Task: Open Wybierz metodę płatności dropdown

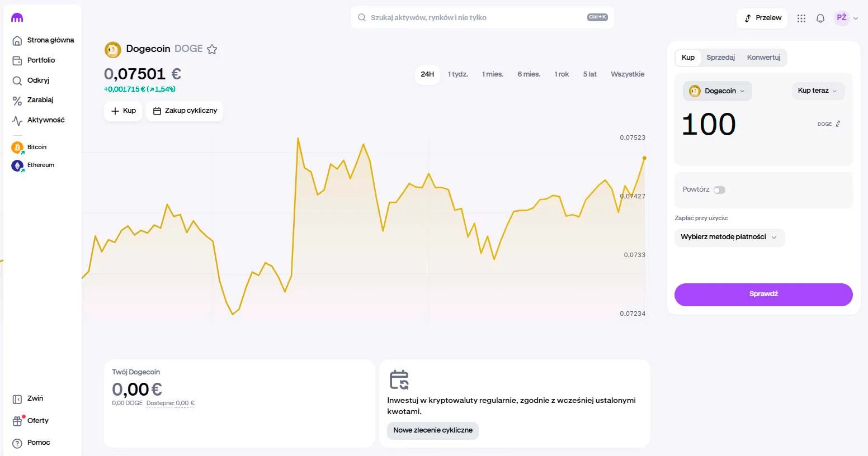Action: click(729, 237)
